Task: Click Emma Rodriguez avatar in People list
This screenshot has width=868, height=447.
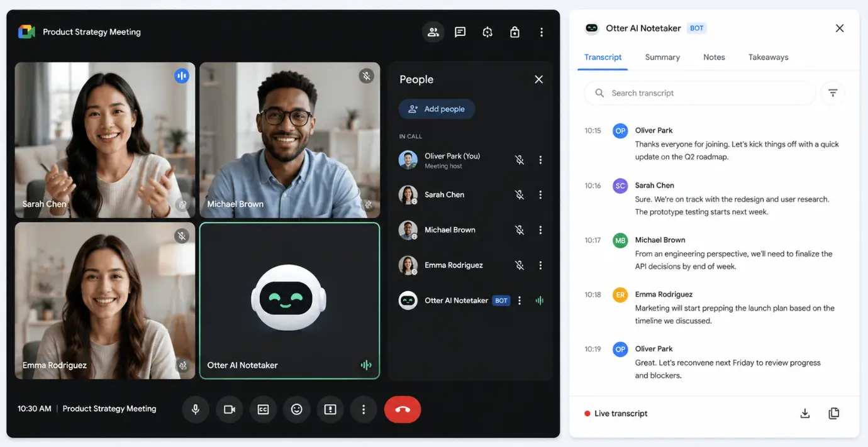Action: pyautogui.click(x=408, y=265)
